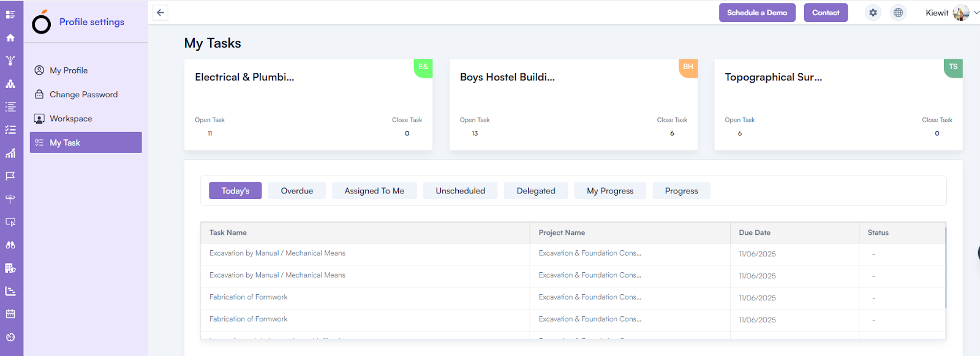The height and width of the screenshot is (356, 980).
Task: Click the task table vertical scrollbar
Action: click(x=946, y=268)
